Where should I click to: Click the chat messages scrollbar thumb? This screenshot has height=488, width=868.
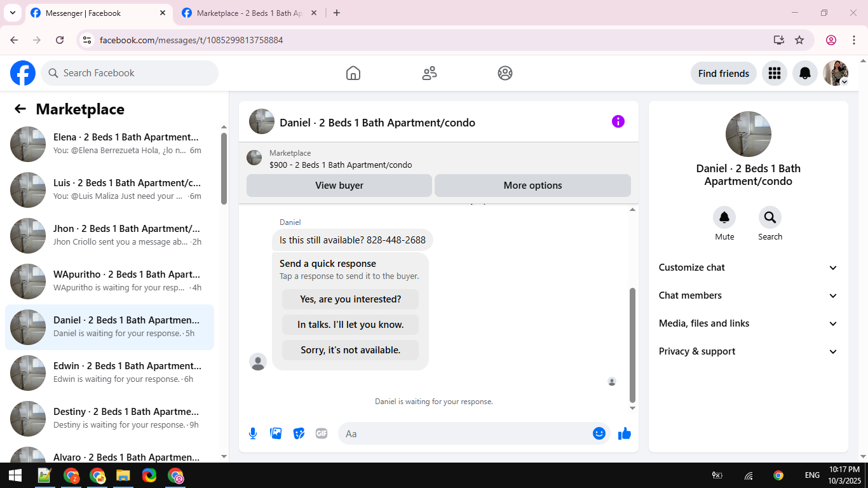(632, 344)
